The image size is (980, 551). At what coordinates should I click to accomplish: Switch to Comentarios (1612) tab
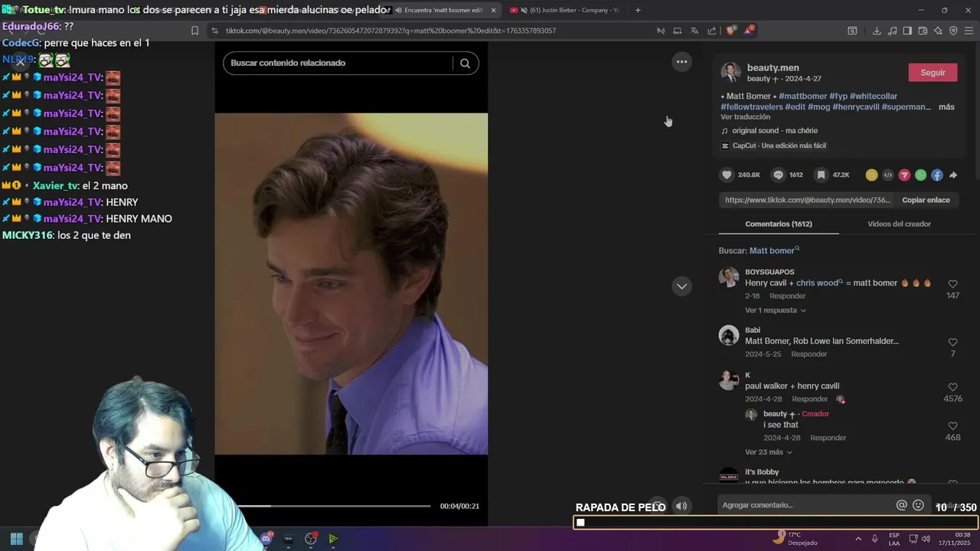coord(779,224)
